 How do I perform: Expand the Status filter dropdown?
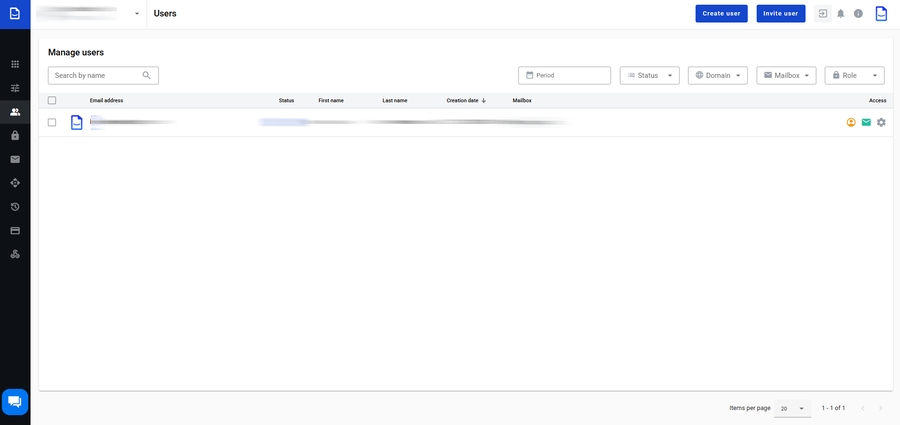[650, 75]
